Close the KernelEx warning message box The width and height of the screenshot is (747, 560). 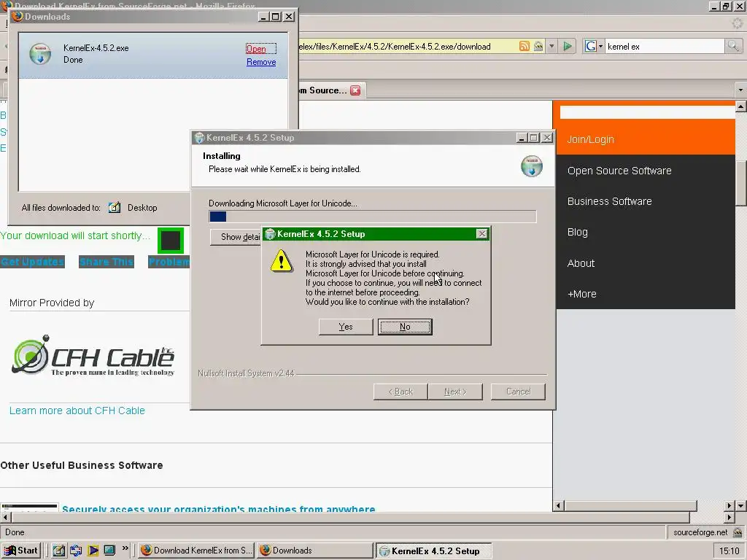[x=481, y=234]
